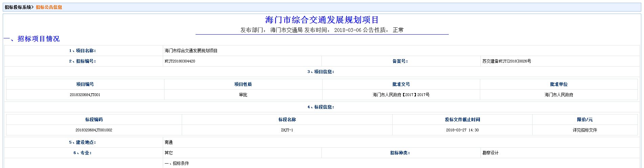
Task: Open the 招标公告信息 breadcrumb item
Action: 49,7
